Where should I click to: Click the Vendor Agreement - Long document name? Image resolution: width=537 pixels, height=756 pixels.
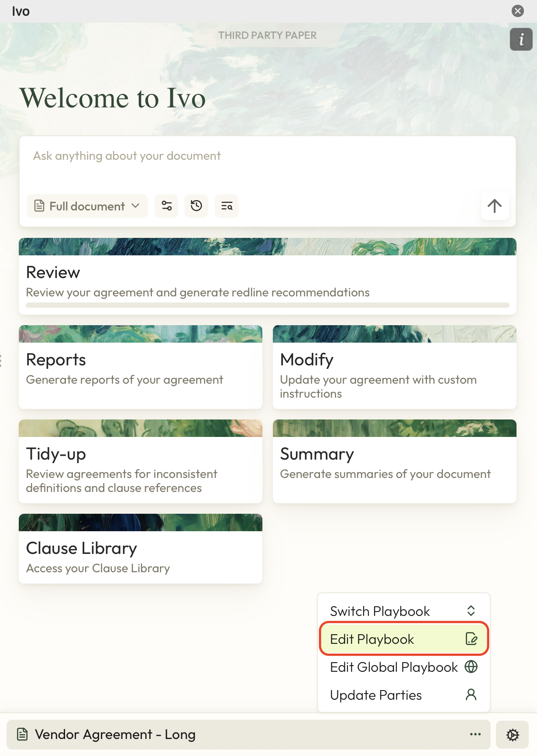click(x=115, y=735)
